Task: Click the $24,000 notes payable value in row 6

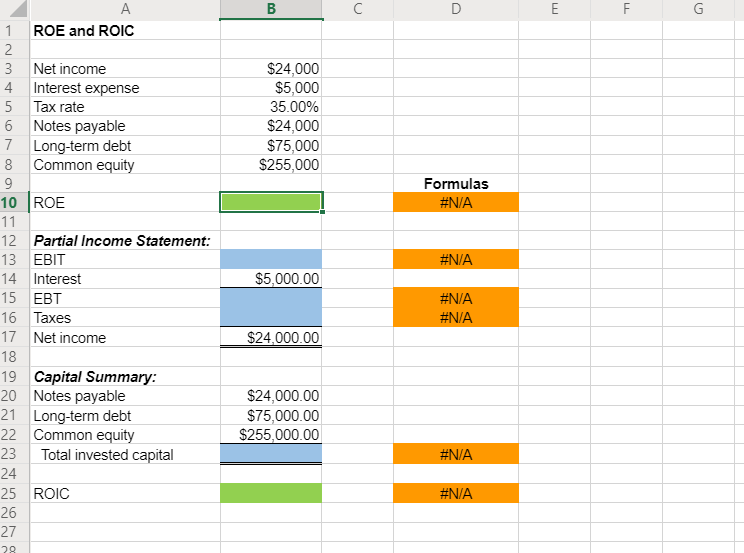Action: point(293,126)
